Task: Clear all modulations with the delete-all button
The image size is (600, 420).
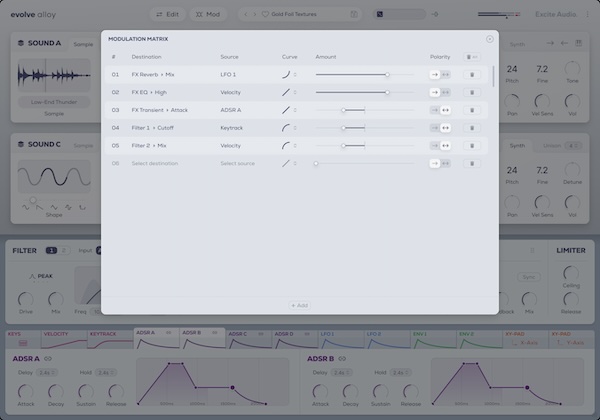Action: (472, 57)
